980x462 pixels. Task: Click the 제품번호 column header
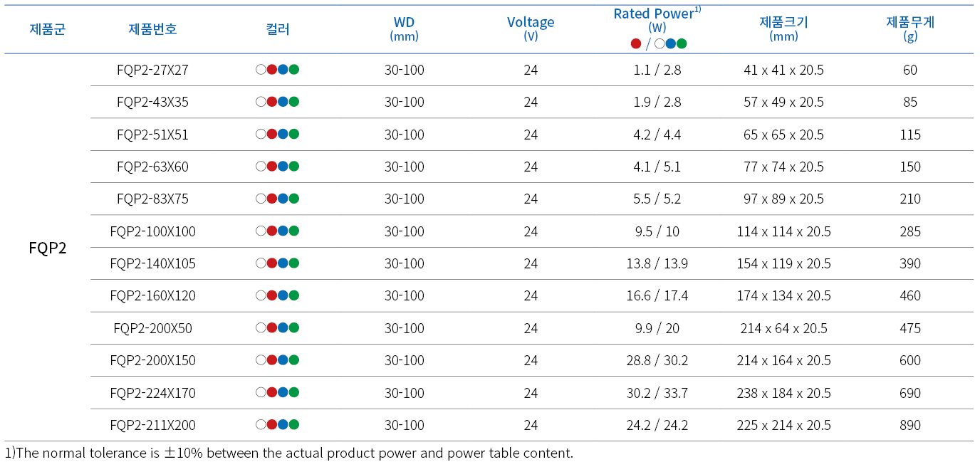[152, 29]
